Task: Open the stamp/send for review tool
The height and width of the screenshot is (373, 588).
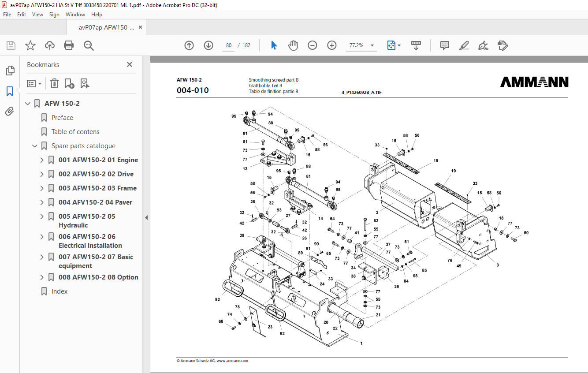Action: pyautogui.click(x=502, y=45)
